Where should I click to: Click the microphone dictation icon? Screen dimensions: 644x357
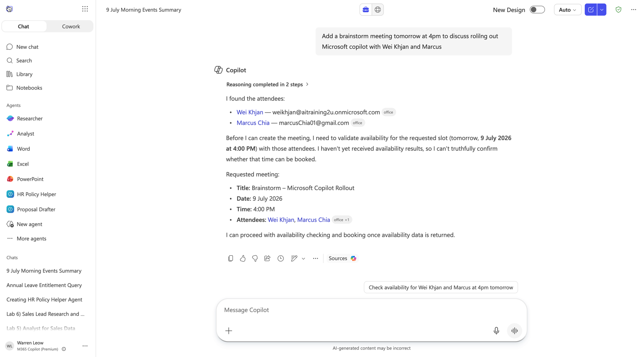tap(496, 331)
